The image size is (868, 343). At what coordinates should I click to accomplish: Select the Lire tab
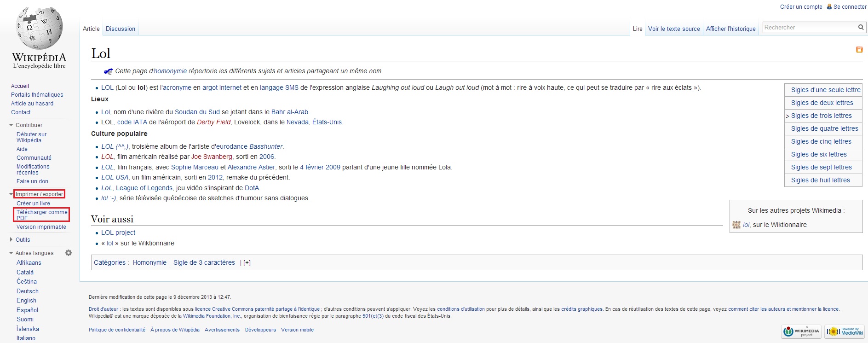pyautogui.click(x=638, y=29)
